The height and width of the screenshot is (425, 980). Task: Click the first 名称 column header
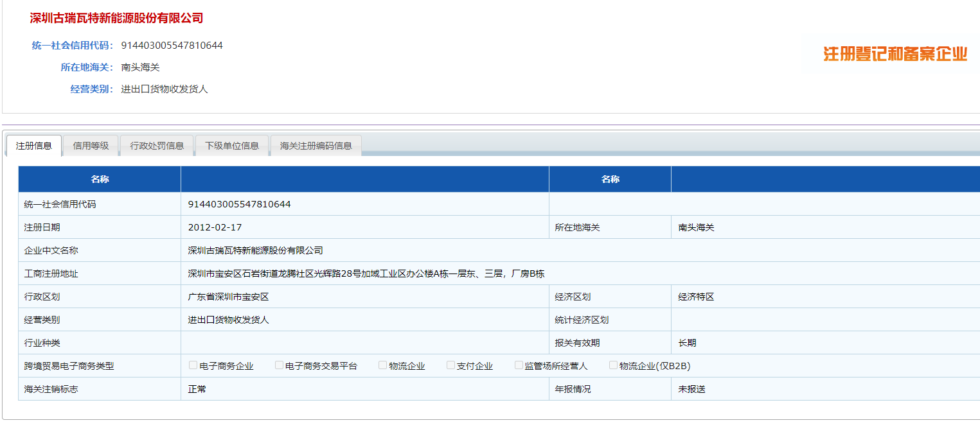tap(100, 179)
